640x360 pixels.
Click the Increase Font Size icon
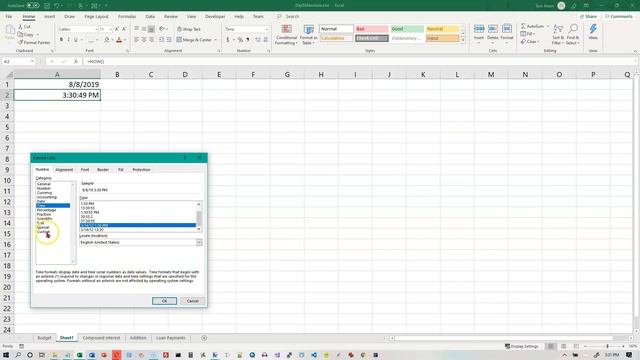[117, 29]
